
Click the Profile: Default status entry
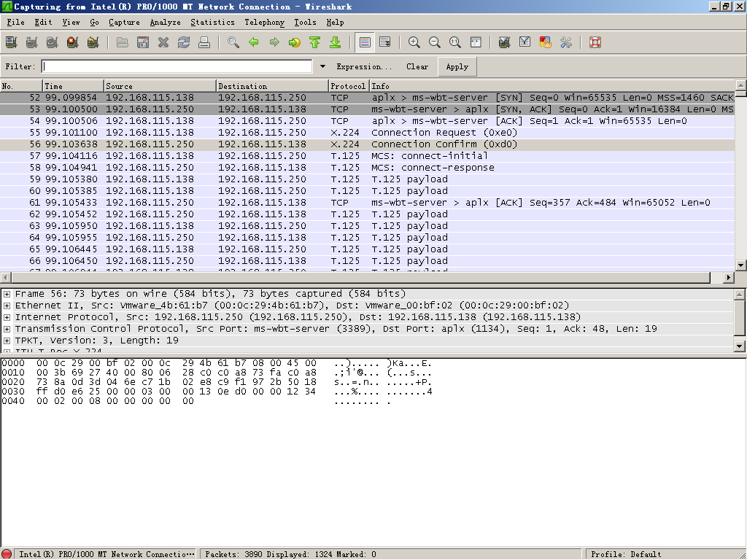tap(626, 554)
